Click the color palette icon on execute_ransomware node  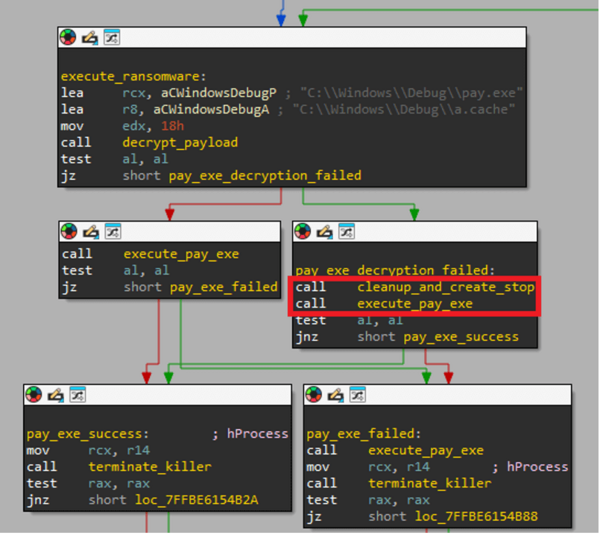(x=68, y=38)
